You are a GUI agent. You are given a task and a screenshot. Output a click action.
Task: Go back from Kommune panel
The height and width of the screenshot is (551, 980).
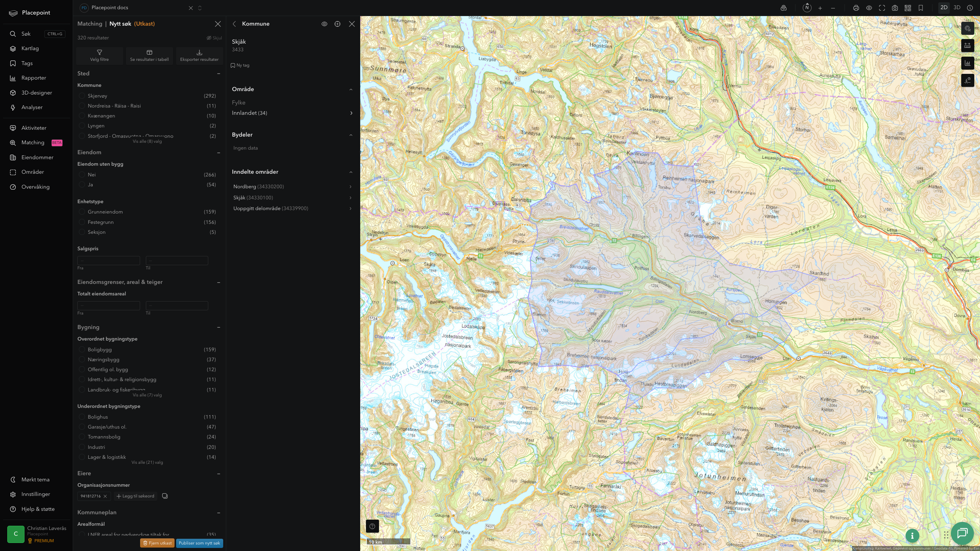tap(234, 24)
